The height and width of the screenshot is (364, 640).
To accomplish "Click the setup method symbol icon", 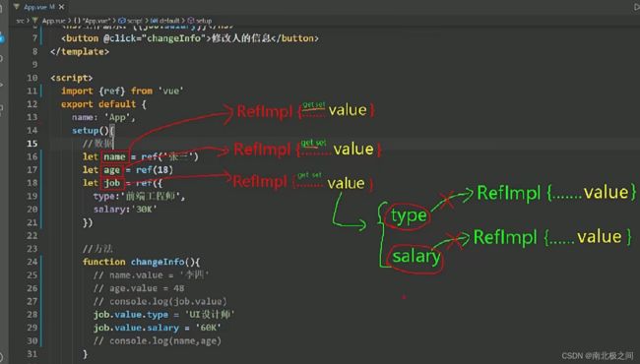I will (191, 21).
